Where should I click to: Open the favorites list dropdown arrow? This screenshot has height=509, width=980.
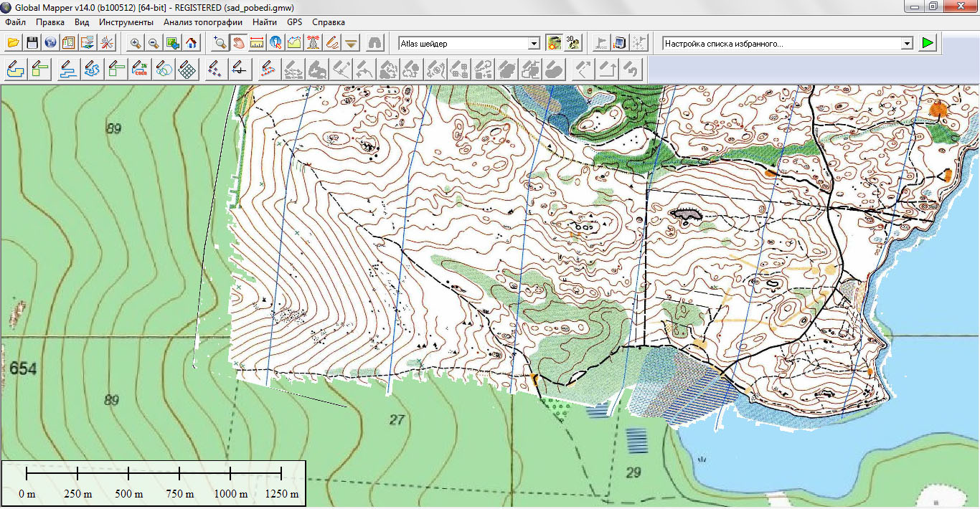pyautogui.click(x=907, y=44)
